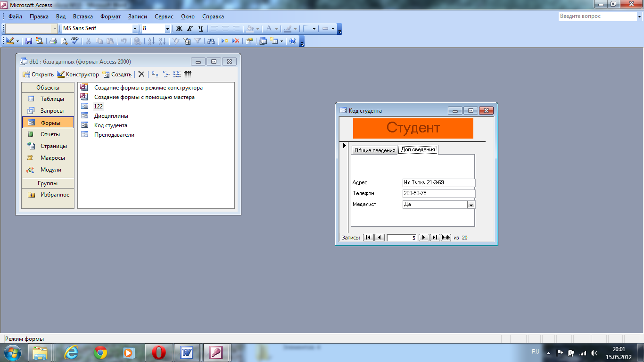Select Таблицы in Objects panel
Image resolution: width=644 pixels, height=362 pixels.
48,99
